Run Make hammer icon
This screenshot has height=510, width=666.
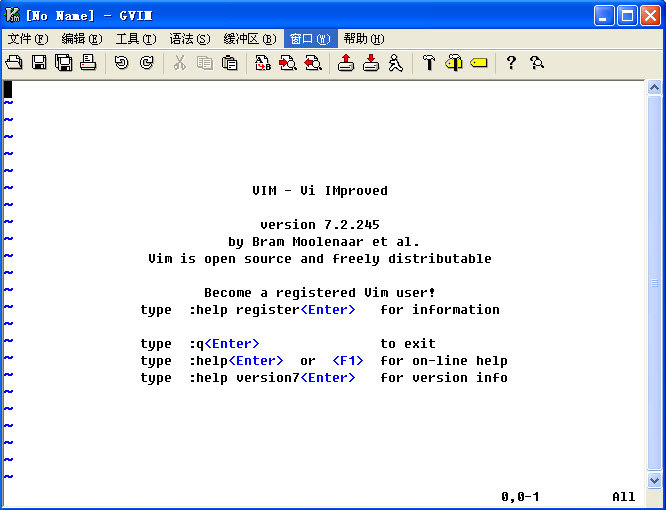point(429,63)
